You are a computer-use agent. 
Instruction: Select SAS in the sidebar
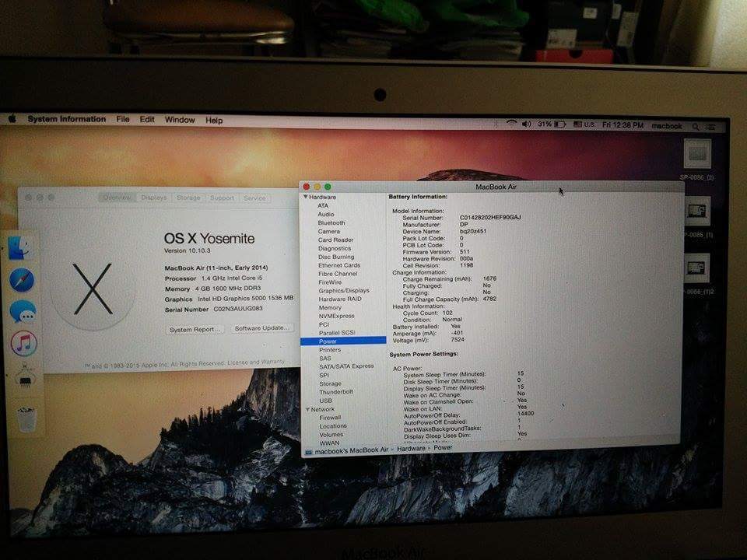pyautogui.click(x=325, y=358)
